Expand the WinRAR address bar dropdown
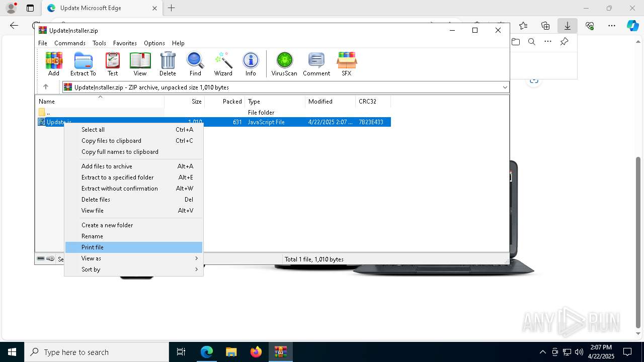 coord(505,87)
